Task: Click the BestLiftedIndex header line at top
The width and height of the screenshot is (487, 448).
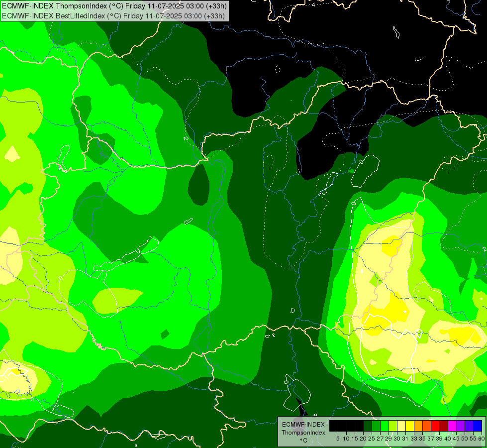Action: pyautogui.click(x=113, y=16)
